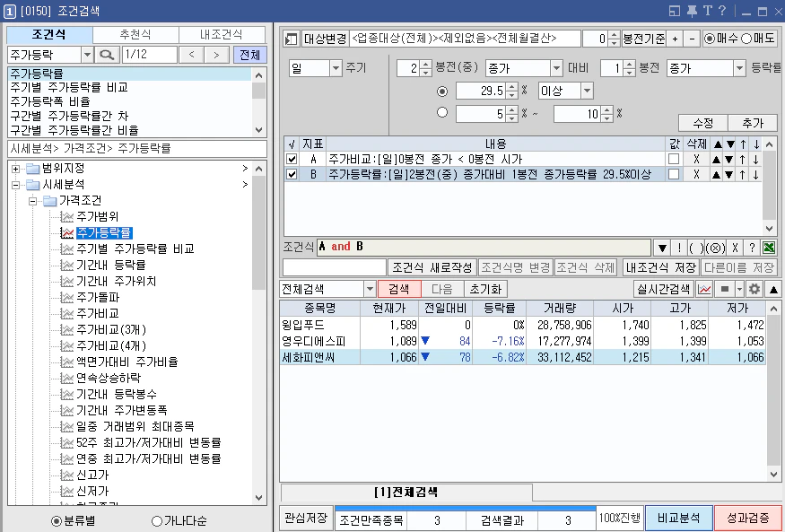Open the gear settings icon near the search bar

point(754,289)
